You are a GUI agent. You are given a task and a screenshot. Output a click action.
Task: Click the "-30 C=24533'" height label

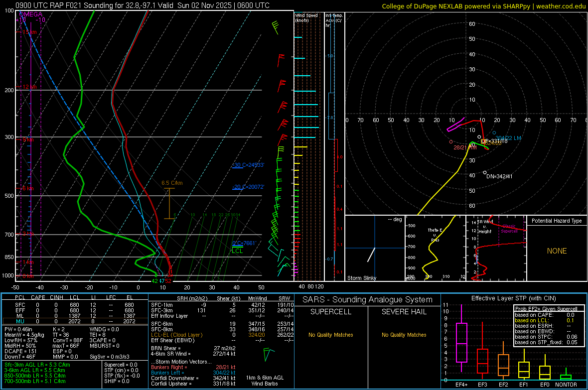point(248,165)
